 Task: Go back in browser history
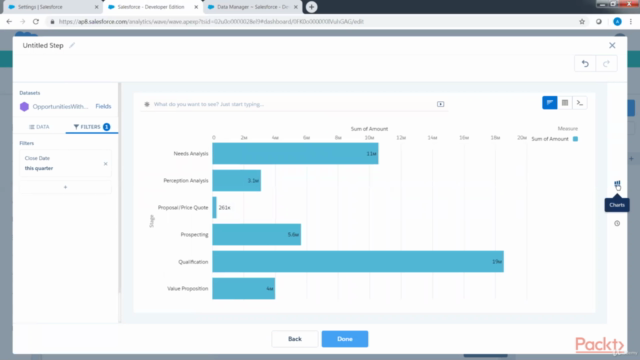(x=9, y=22)
